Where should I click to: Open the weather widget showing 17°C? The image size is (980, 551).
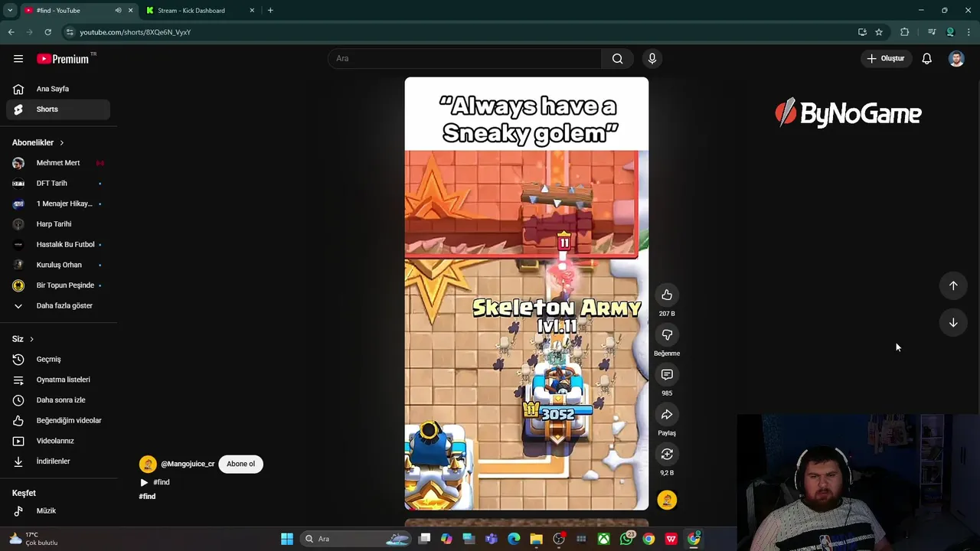click(x=34, y=539)
